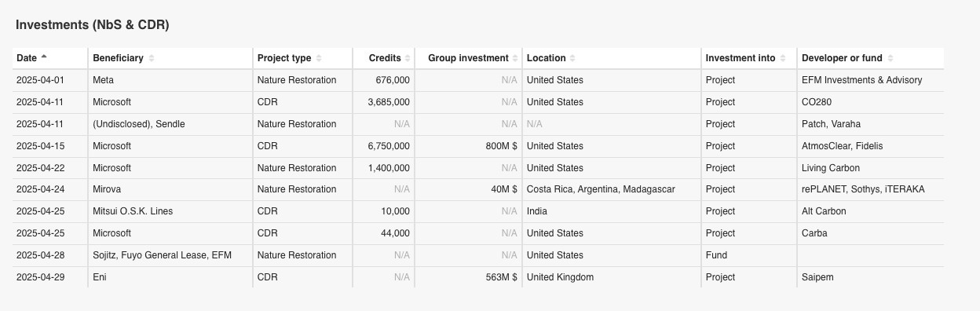Click sort arrows beside Location header

pyautogui.click(x=573, y=58)
